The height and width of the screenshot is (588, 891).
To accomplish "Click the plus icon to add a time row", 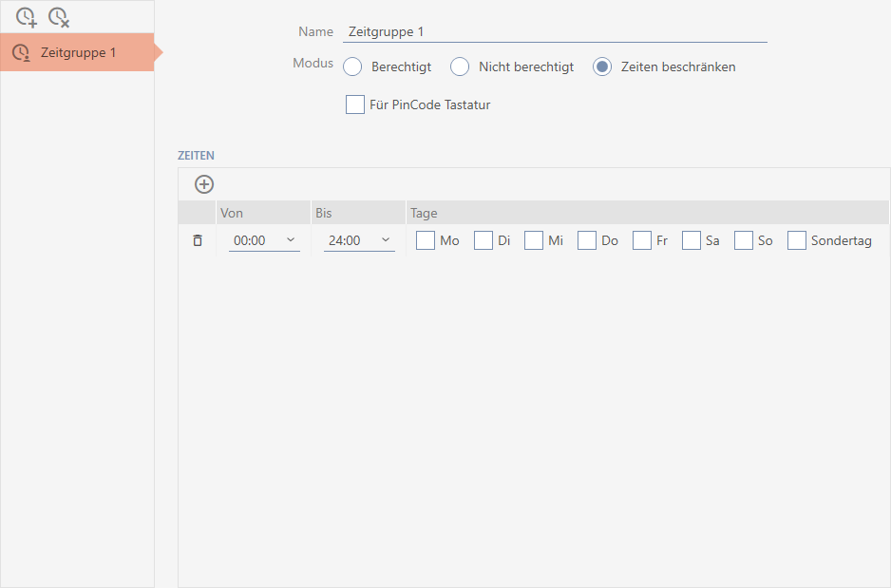I will pos(204,184).
